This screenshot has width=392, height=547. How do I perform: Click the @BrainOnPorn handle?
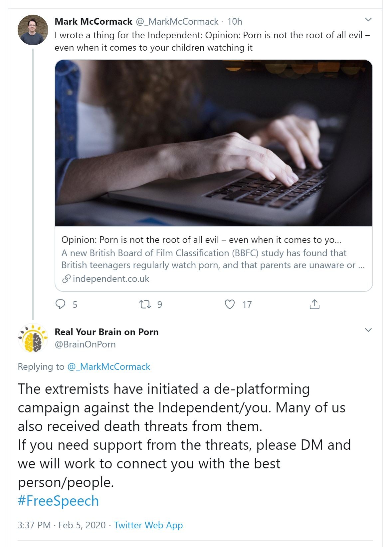[x=85, y=344]
